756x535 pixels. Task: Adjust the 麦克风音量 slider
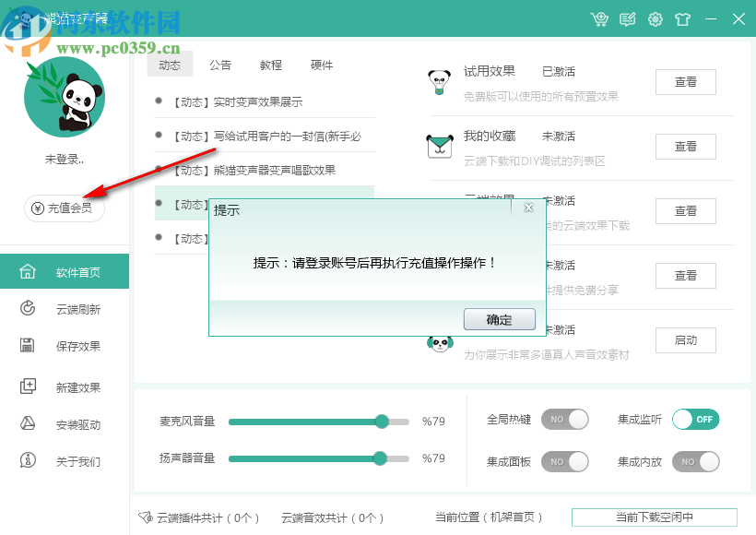[382, 422]
